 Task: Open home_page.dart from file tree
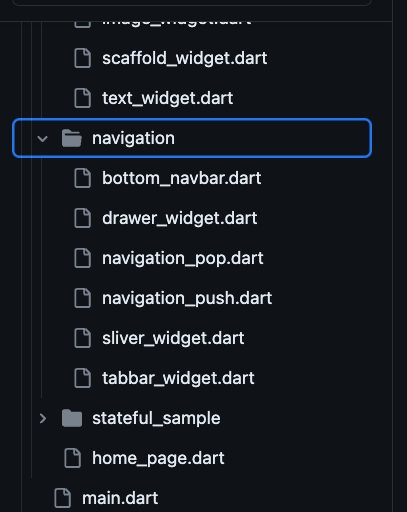coord(158,459)
